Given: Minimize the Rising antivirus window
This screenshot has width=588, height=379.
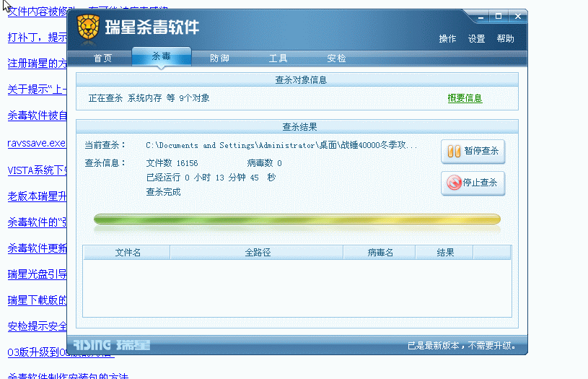Looking at the screenshot, I should [481, 17].
